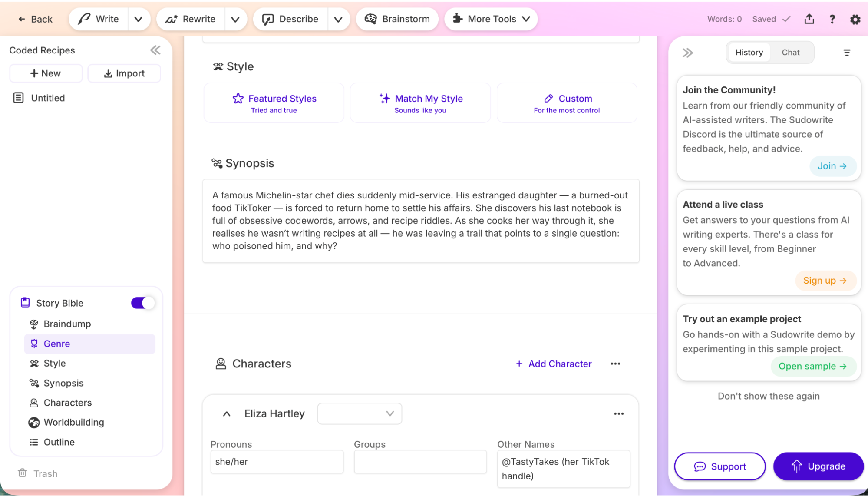This screenshot has width=868, height=496.
Task: Switch to the Chat tab
Action: tap(791, 52)
